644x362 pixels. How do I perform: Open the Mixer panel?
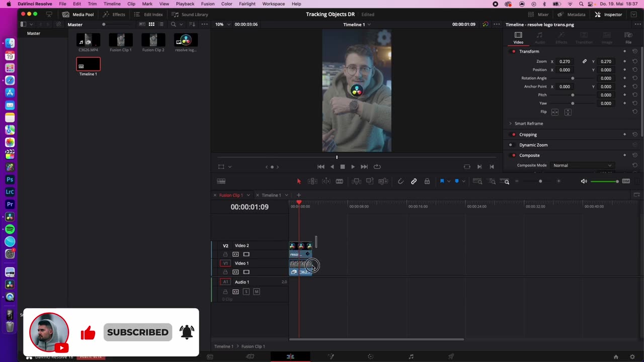[x=538, y=15]
